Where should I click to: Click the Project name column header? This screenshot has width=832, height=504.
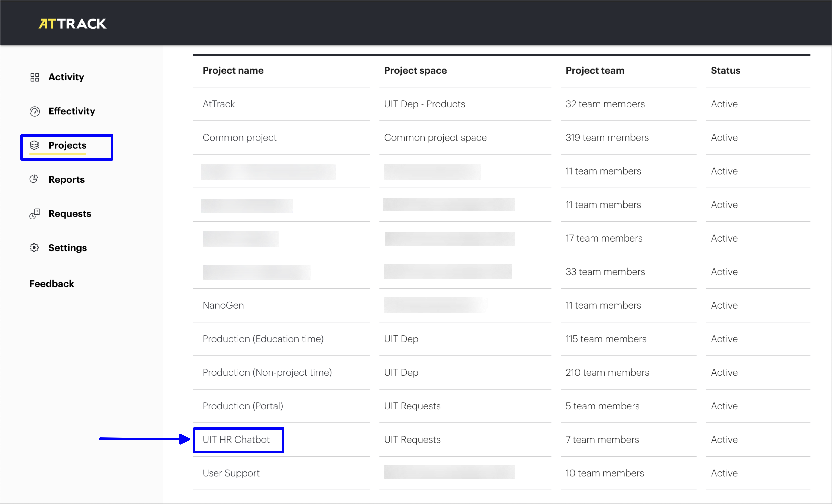click(233, 71)
